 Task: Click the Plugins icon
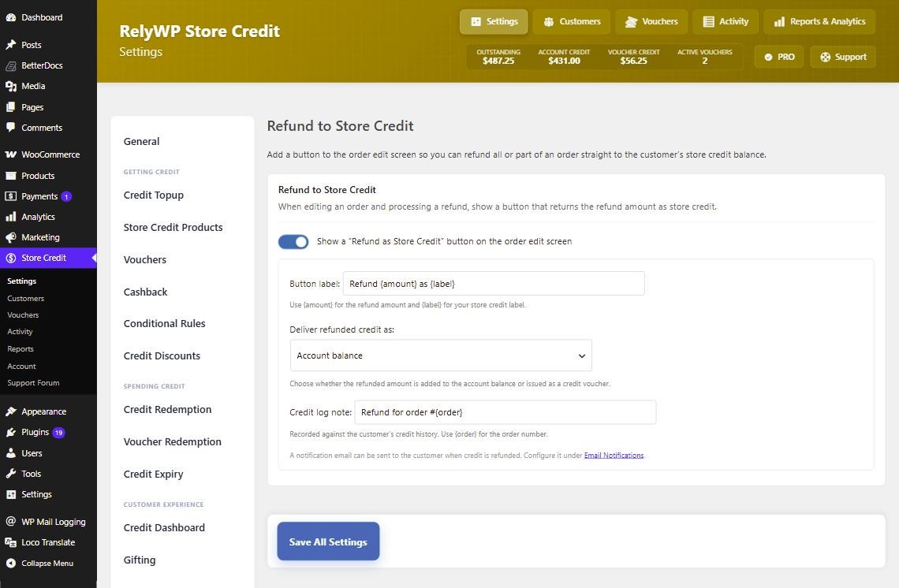pos(10,433)
